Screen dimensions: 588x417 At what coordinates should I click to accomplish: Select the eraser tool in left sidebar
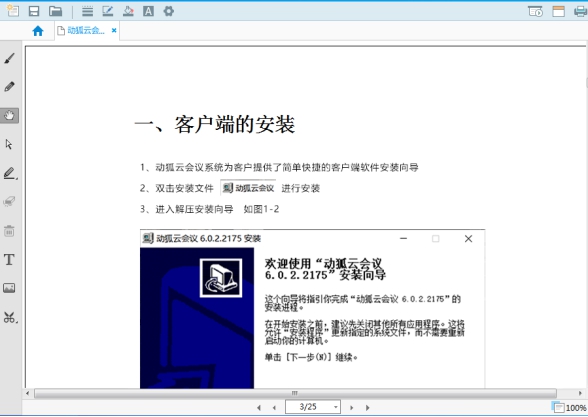tap(9, 201)
